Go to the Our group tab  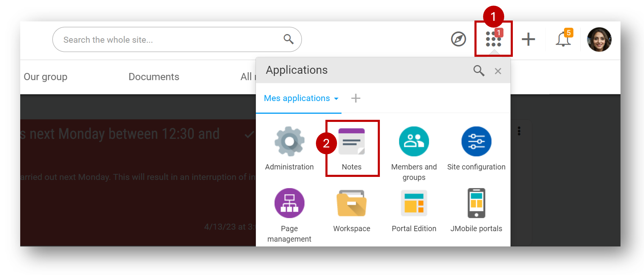(x=46, y=77)
